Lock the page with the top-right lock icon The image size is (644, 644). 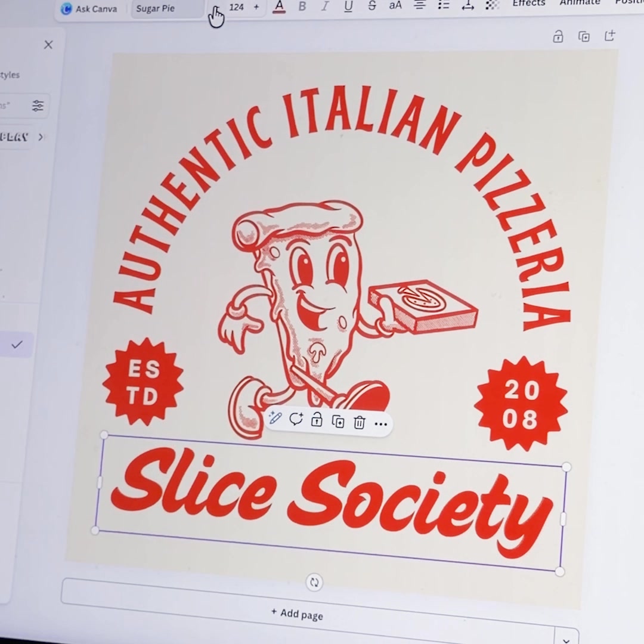pos(558,36)
